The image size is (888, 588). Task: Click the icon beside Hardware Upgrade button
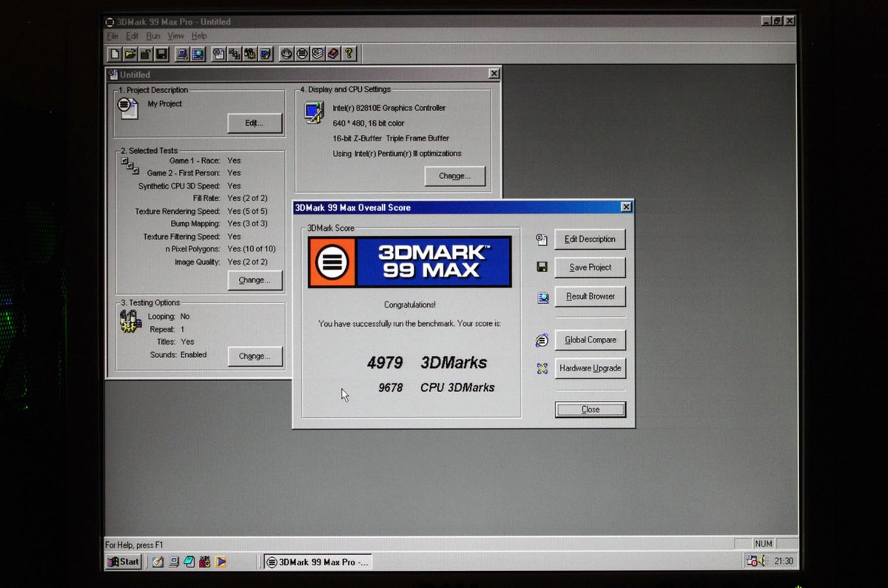[542, 368]
